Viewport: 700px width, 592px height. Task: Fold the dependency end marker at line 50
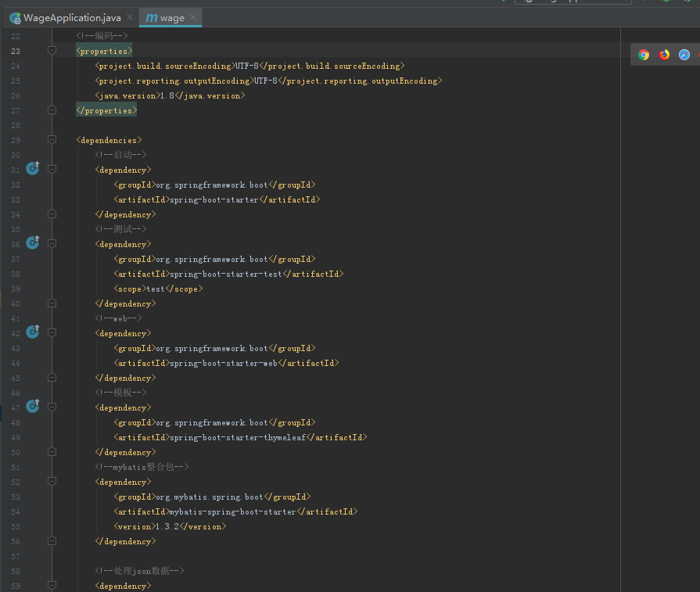point(52,452)
